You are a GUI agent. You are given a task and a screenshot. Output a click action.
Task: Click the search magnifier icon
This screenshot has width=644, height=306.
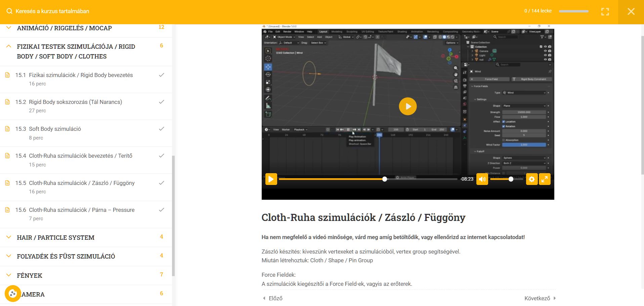coord(9,11)
